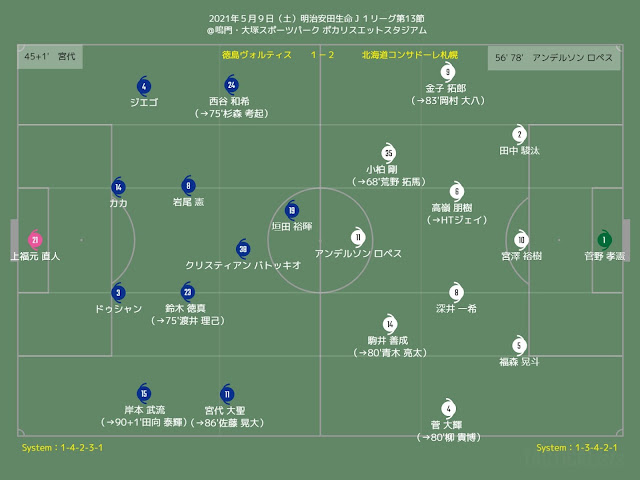The width and height of the screenshot is (640, 480).
Task: Click blue marker 19 垣田 裕暉
Action: pos(292,210)
